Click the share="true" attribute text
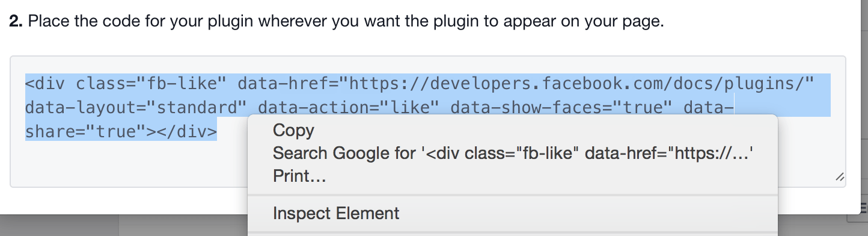Image resolution: width=868 pixels, height=236 pixels. 86,131
